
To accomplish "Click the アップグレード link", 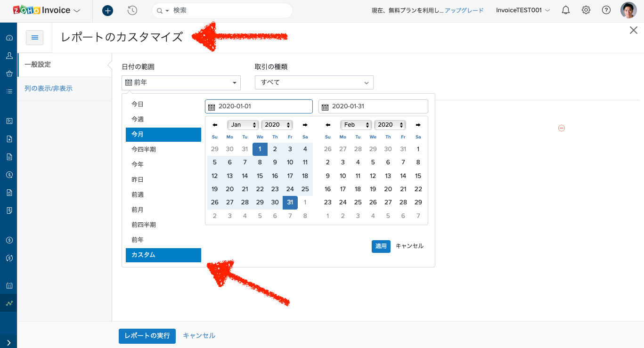I will click(x=464, y=10).
